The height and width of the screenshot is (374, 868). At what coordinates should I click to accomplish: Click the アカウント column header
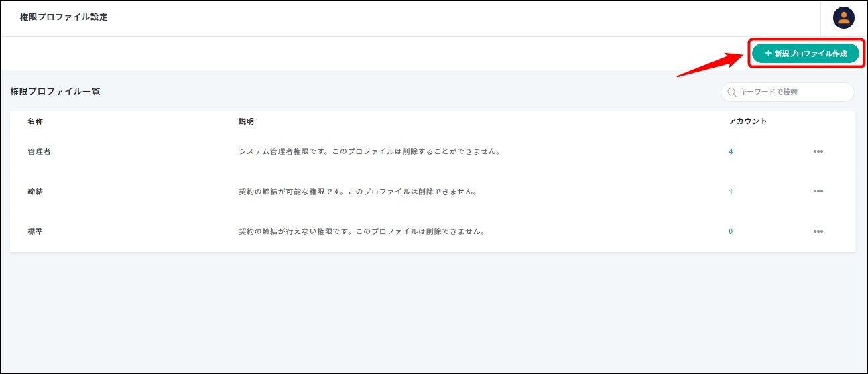coord(747,121)
